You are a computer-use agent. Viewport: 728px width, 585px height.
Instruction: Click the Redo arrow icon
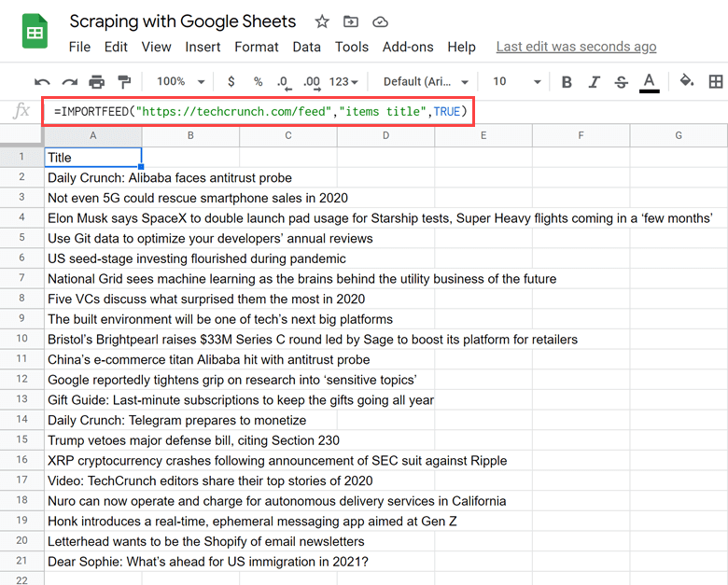pyautogui.click(x=69, y=82)
